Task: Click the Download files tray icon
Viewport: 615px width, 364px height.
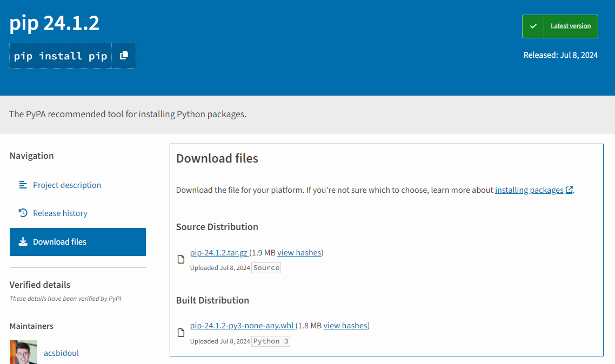Action: coord(23,242)
